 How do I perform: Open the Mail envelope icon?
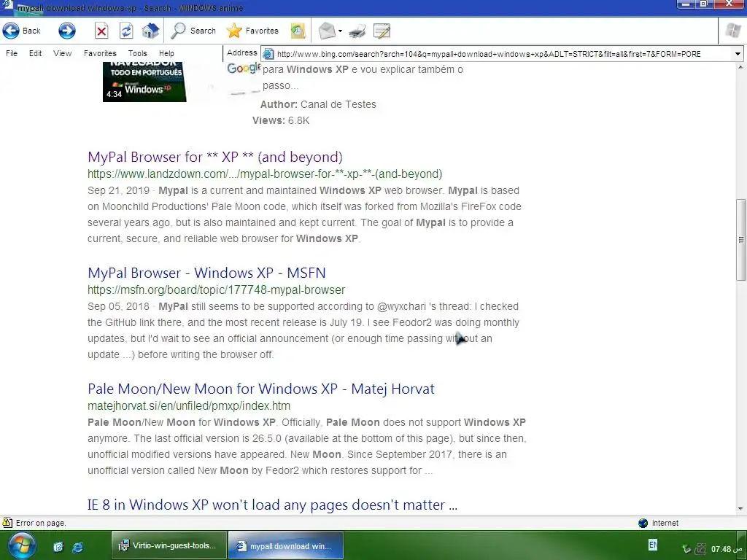point(327,31)
